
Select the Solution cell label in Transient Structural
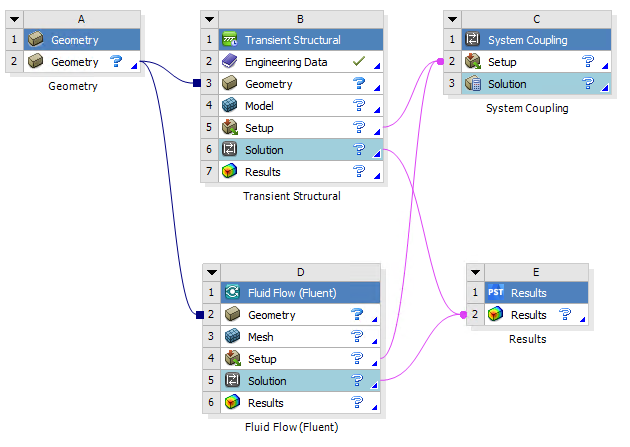(264, 150)
